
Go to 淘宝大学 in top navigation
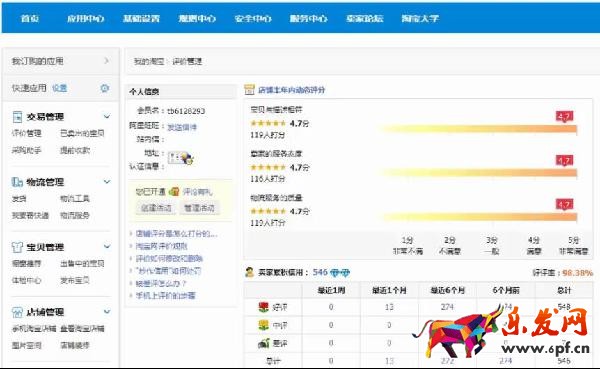(420, 18)
